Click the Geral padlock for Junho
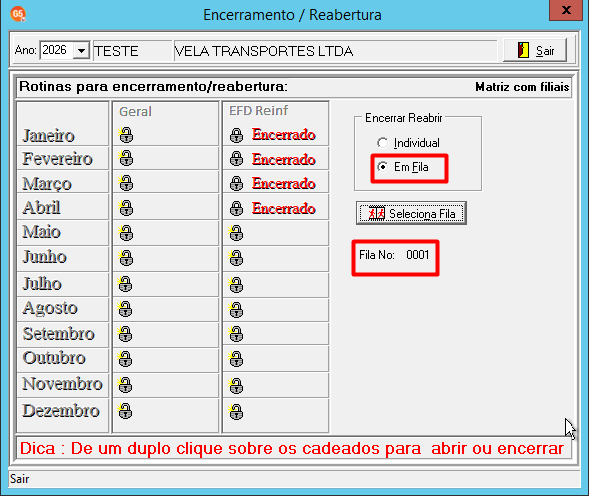The height and width of the screenshot is (496, 589). point(125,258)
